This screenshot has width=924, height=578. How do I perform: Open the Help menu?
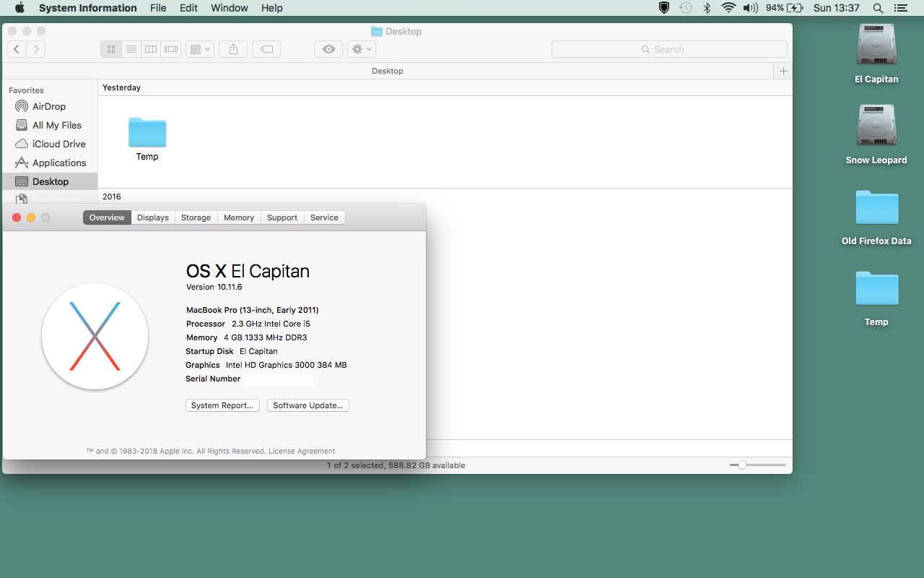(x=272, y=8)
